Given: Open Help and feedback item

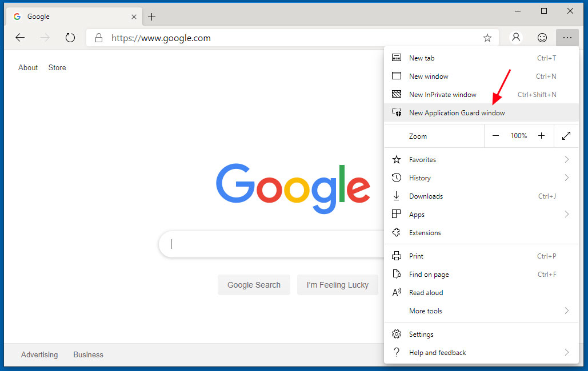Looking at the screenshot, I should click(x=482, y=352).
